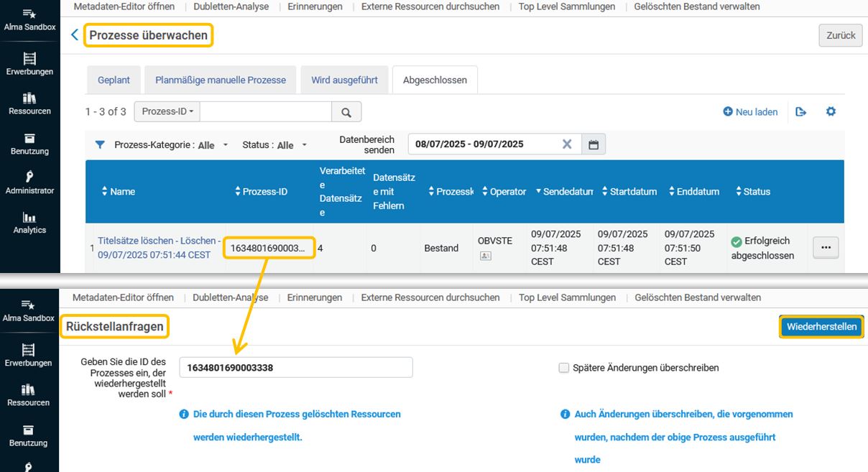Click Alma Sandbox logo in lower sidebar
The image size is (868, 472).
(x=29, y=310)
